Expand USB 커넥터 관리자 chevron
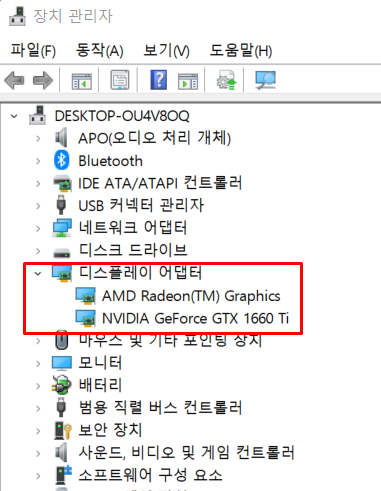Viewport: 381px width, 491px height. click(x=38, y=206)
